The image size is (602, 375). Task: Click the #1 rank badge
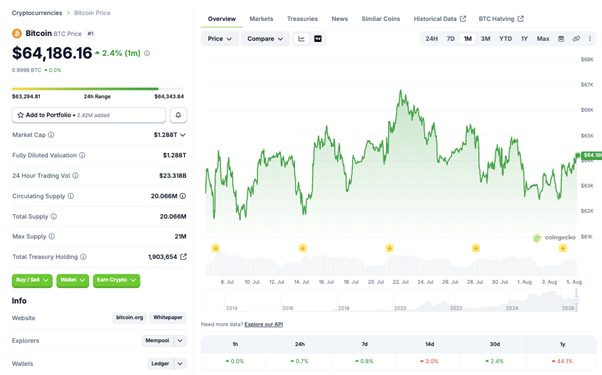(90, 34)
